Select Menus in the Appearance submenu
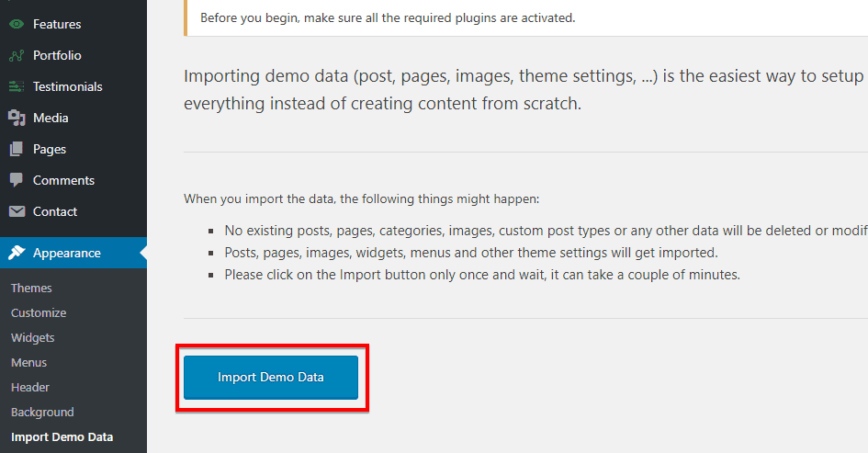This screenshot has height=453, width=868. pyautogui.click(x=29, y=362)
